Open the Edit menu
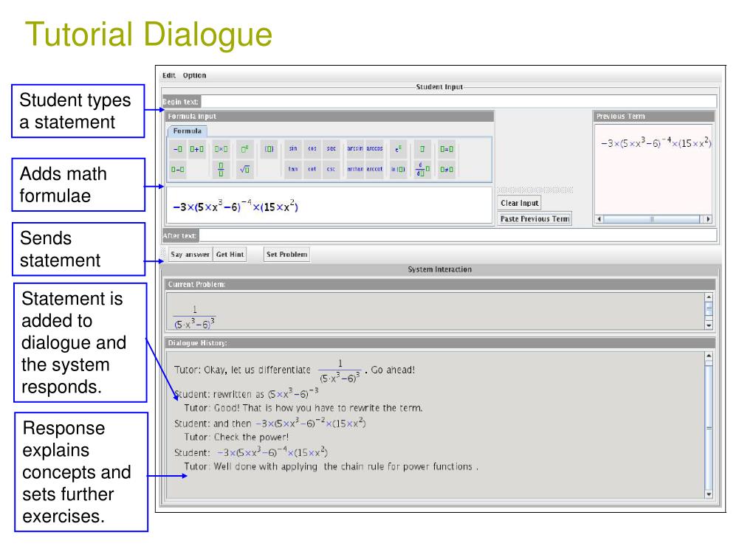Image resolution: width=756 pixels, height=546 pixels. click(x=168, y=75)
